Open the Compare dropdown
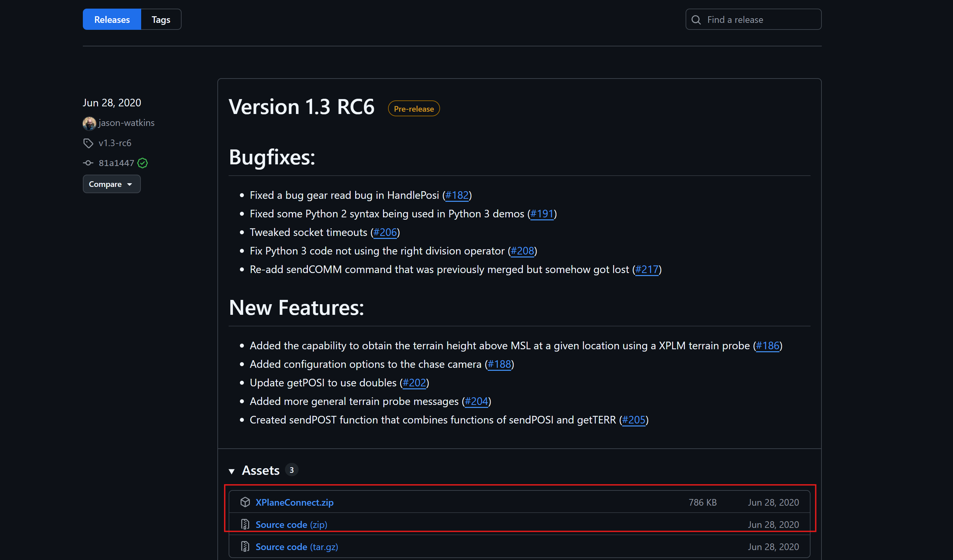953x560 pixels. click(111, 184)
